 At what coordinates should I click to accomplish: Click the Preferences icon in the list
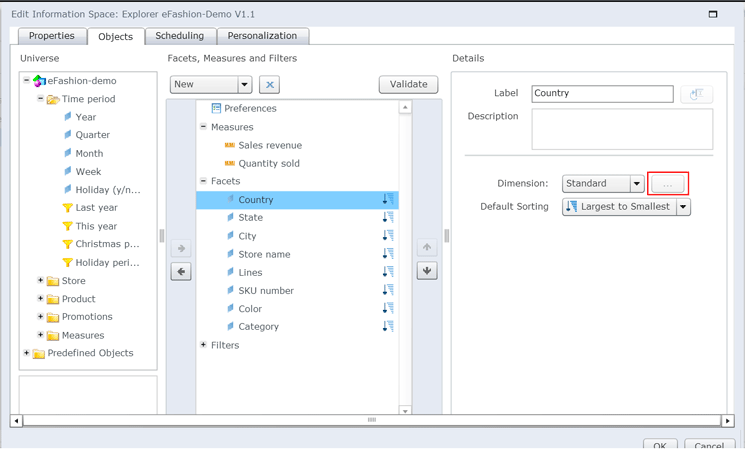tap(216, 108)
